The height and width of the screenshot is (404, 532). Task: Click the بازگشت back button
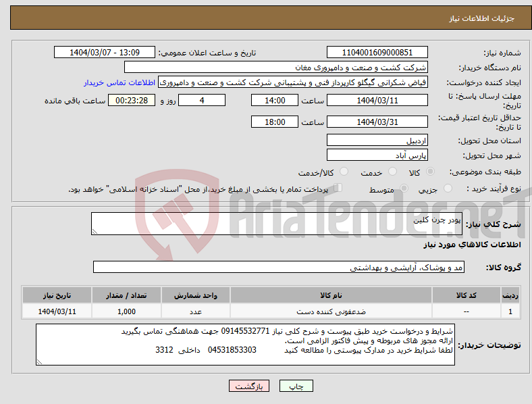(x=249, y=386)
